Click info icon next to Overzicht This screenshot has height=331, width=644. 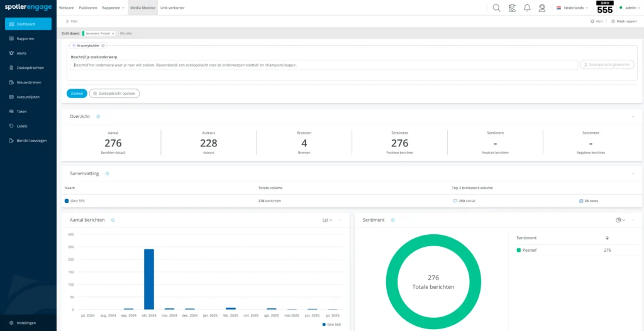pos(98,117)
